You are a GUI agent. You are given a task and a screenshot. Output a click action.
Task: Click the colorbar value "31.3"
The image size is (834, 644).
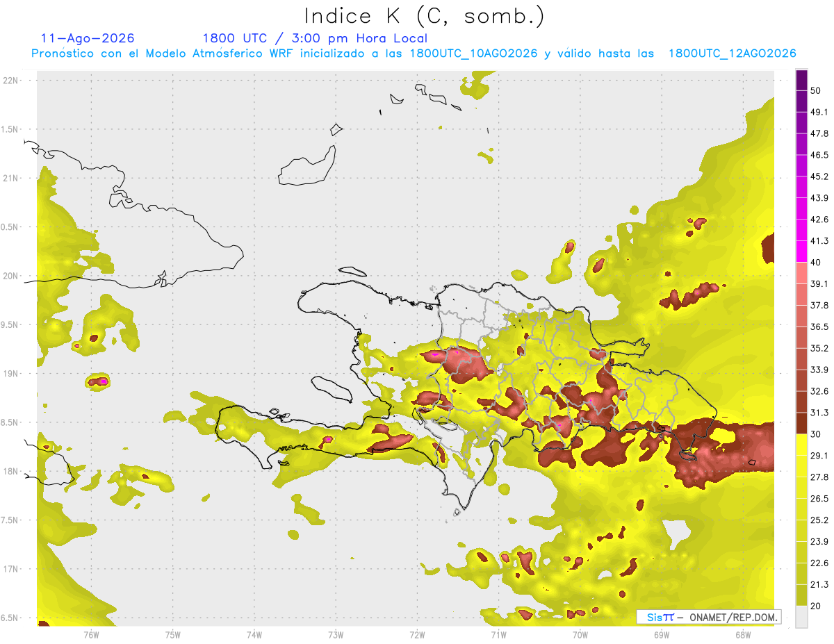[x=819, y=413]
